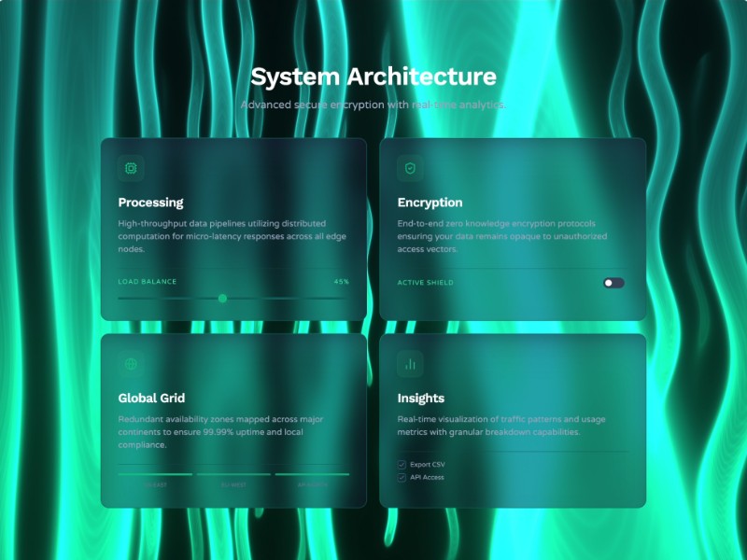Uncheck the API Access option
This screenshot has height=560, width=747.
click(400, 475)
